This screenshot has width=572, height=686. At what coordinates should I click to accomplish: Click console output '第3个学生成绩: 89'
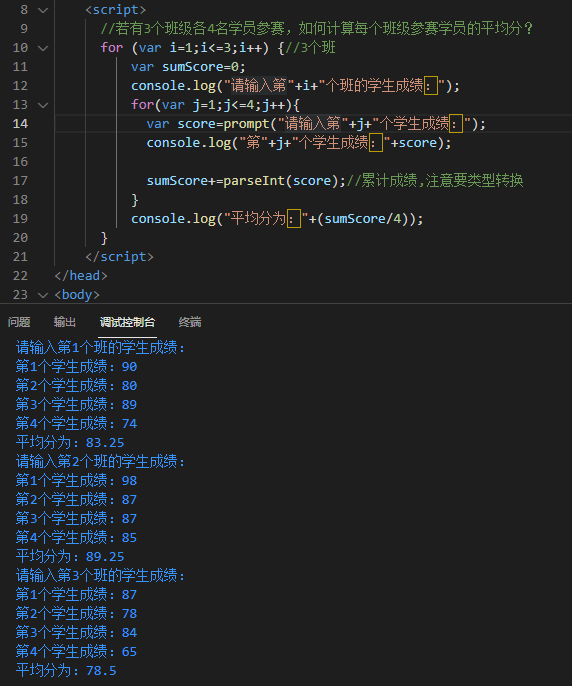[x=76, y=405]
